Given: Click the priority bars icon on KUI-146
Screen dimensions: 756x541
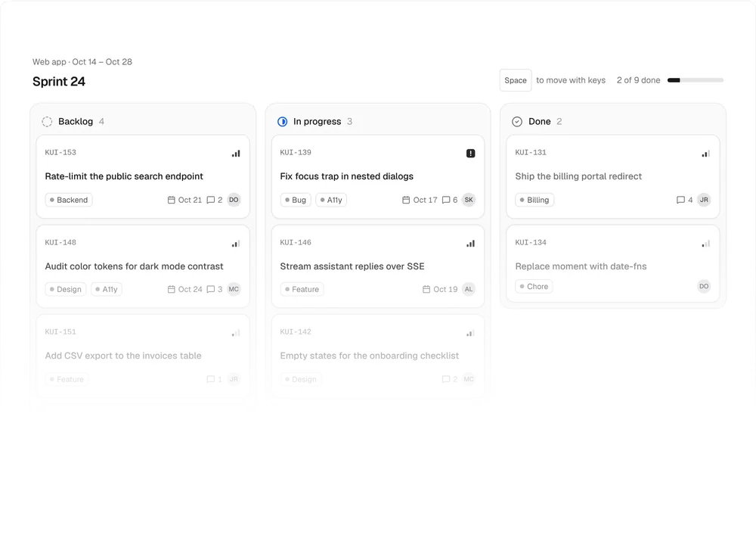Looking at the screenshot, I should [470, 244].
